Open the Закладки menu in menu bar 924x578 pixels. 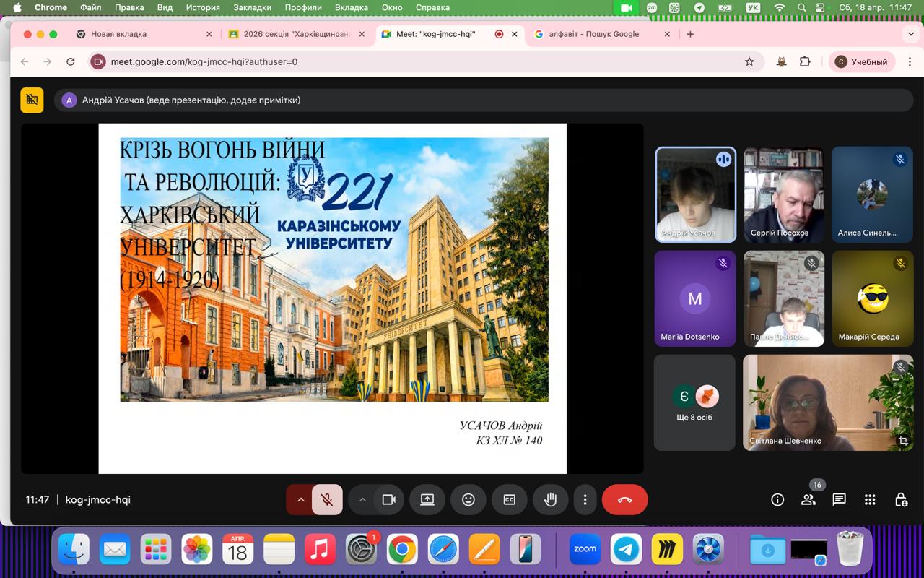[252, 7]
